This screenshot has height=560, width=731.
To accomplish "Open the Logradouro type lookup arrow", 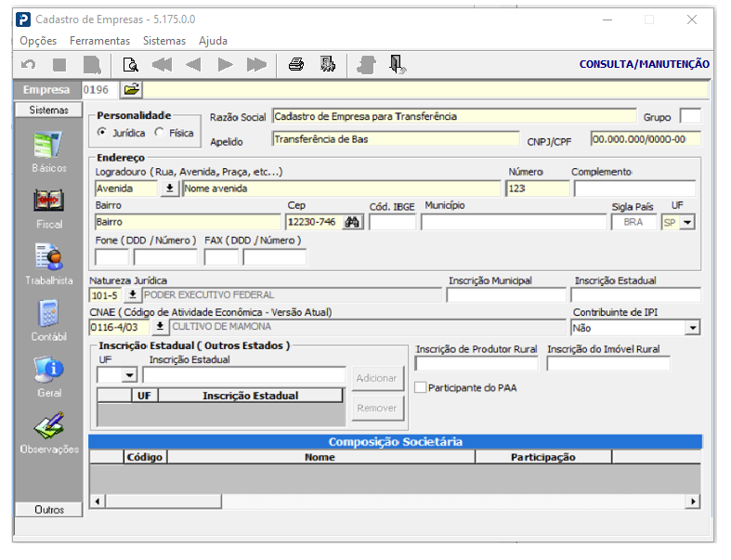I will pyautogui.click(x=170, y=189).
